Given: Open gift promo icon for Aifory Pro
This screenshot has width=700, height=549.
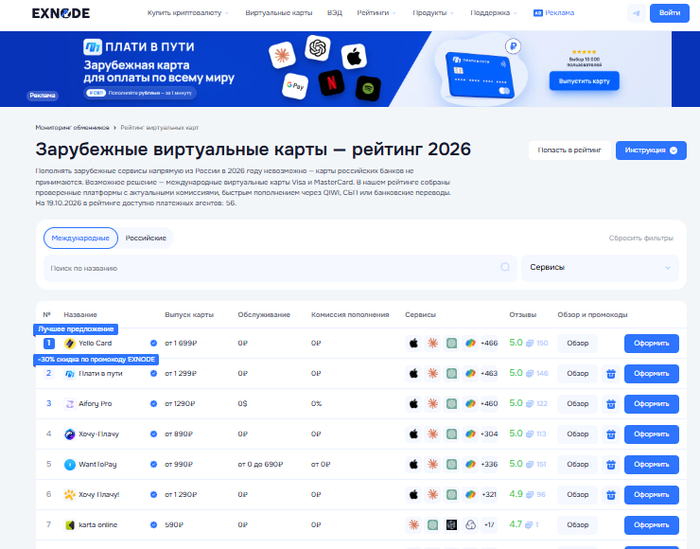Looking at the screenshot, I should (x=611, y=404).
